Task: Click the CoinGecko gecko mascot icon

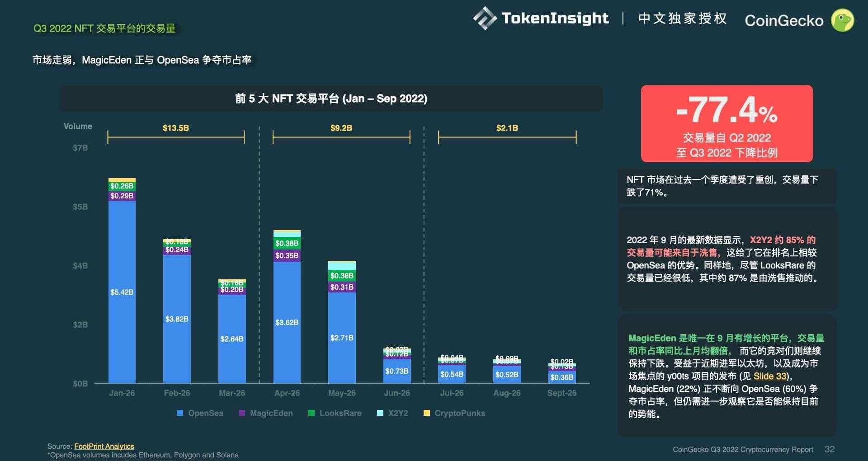Action: point(843,20)
